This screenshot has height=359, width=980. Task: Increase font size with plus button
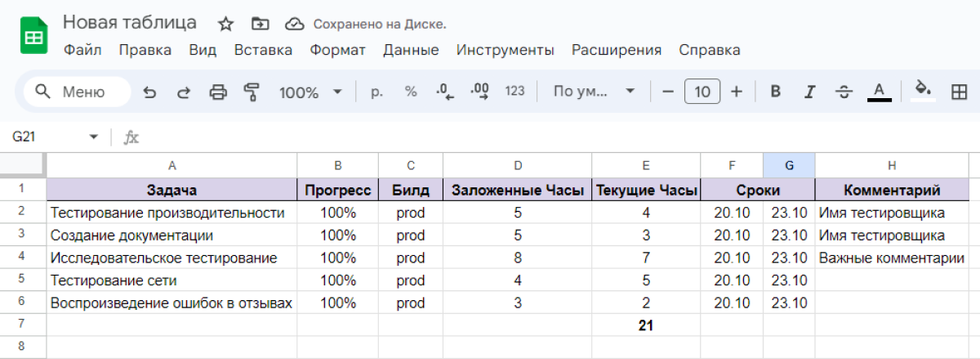click(737, 92)
